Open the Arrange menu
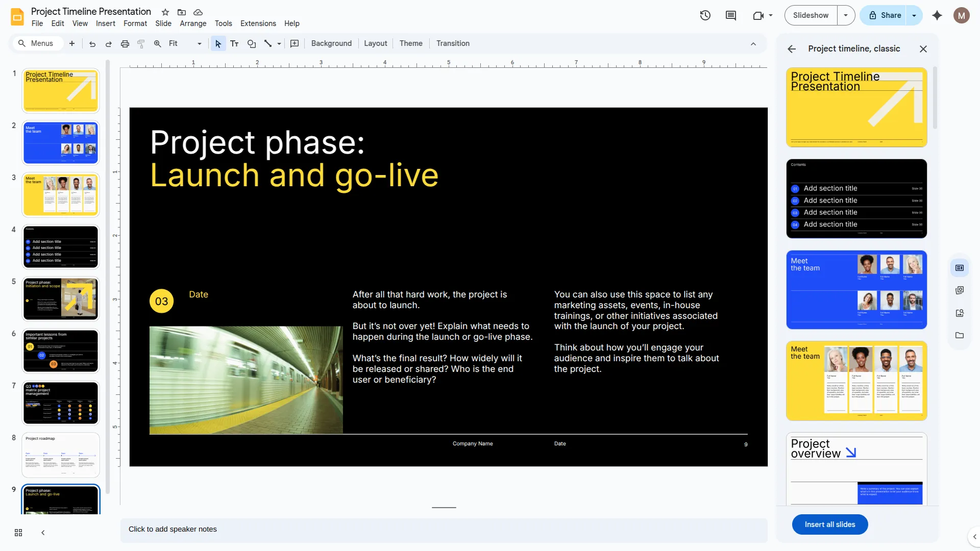The height and width of the screenshot is (551, 980). pos(192,23)
